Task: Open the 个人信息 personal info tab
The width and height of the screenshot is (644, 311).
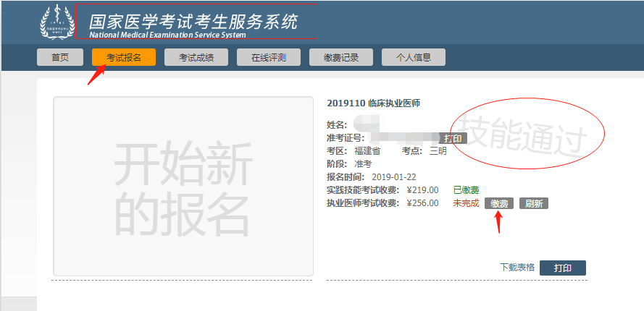Action: pos(414,58)
